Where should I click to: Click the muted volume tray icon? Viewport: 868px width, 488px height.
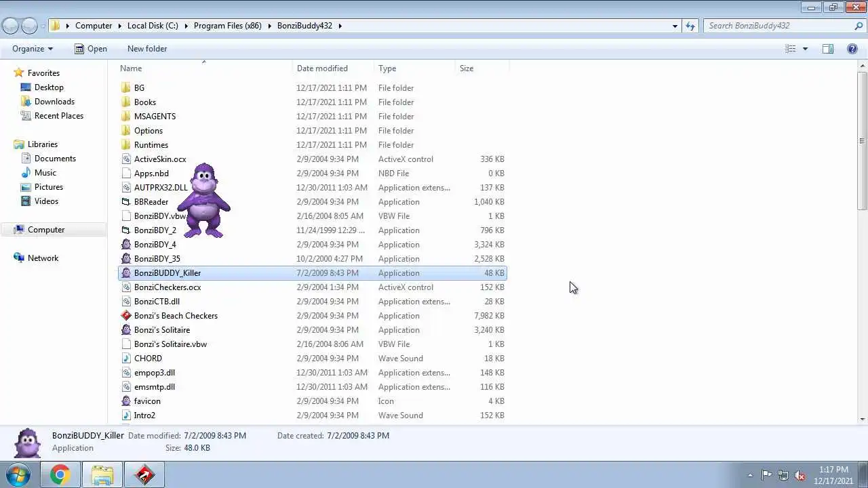tap(800, 475)
